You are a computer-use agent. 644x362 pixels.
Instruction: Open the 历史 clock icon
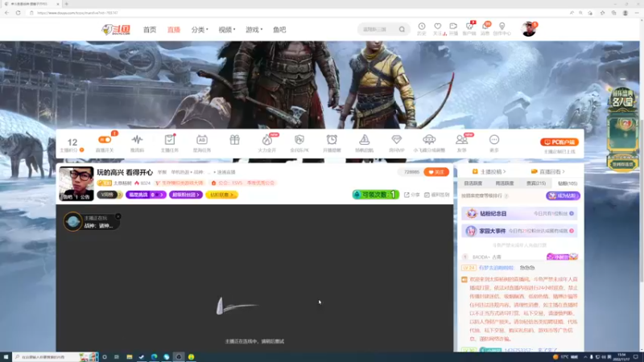(x=421, y=29)
